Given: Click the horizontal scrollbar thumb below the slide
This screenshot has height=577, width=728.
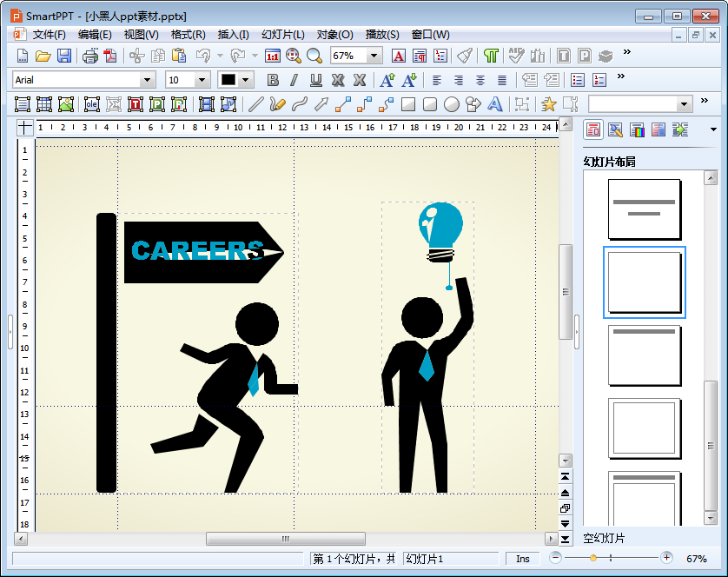Looking at the screenshot, I should click(x=286, y=539).
